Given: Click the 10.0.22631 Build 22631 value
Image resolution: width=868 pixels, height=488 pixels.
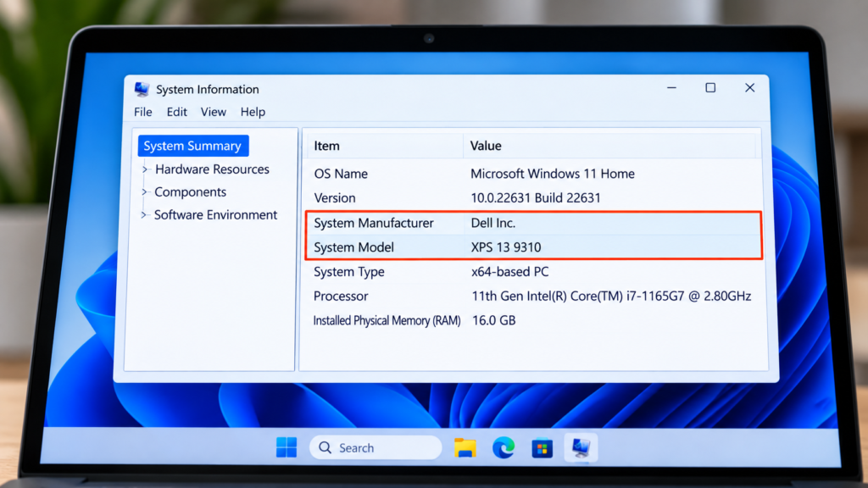Looking at the screenshot, I should pyautogui.click(x=536, y=198).
